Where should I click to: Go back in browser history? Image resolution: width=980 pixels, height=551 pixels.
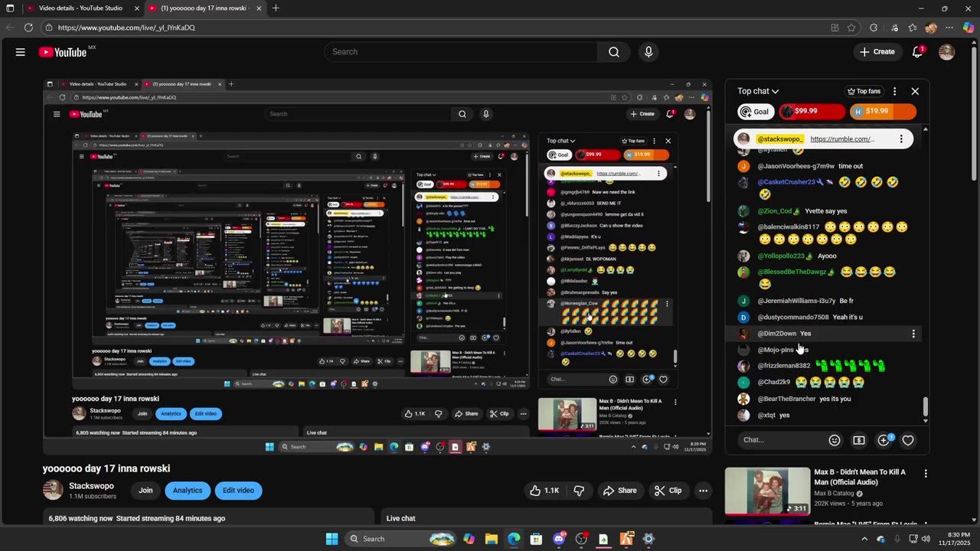pos(10,28)
